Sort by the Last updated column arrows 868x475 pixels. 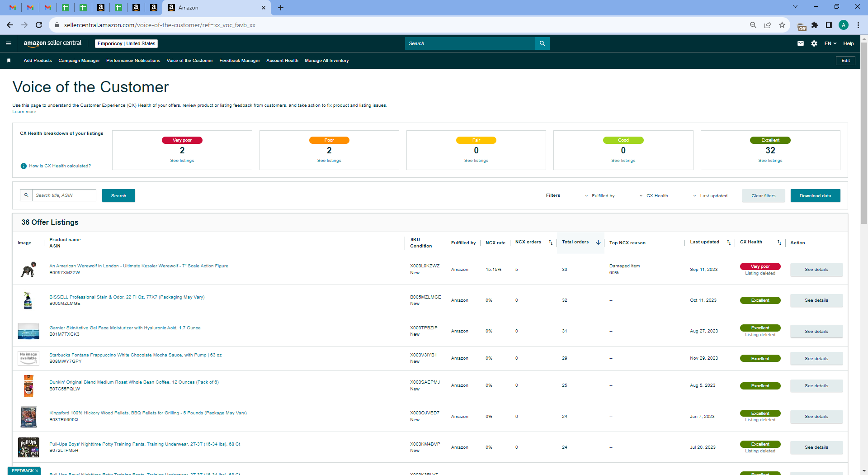(x=729, y=242)
